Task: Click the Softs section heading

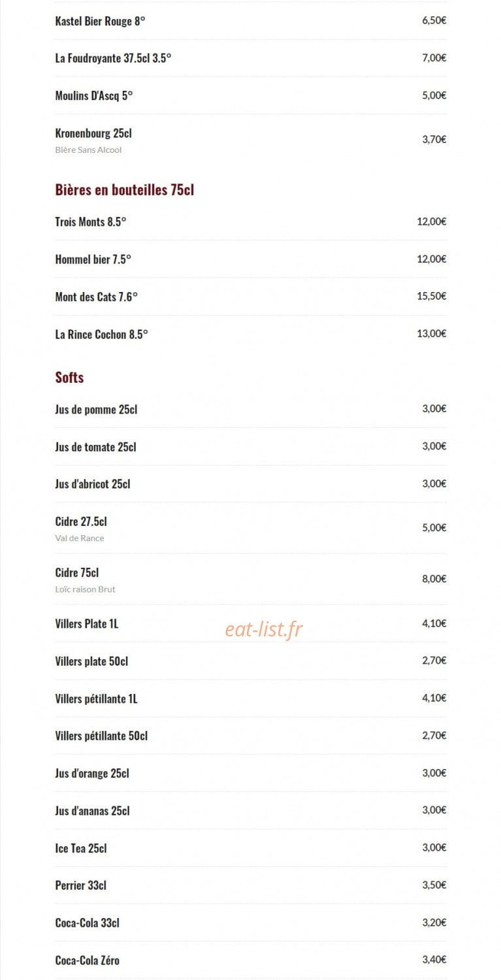Action: (x=69, y=378)
